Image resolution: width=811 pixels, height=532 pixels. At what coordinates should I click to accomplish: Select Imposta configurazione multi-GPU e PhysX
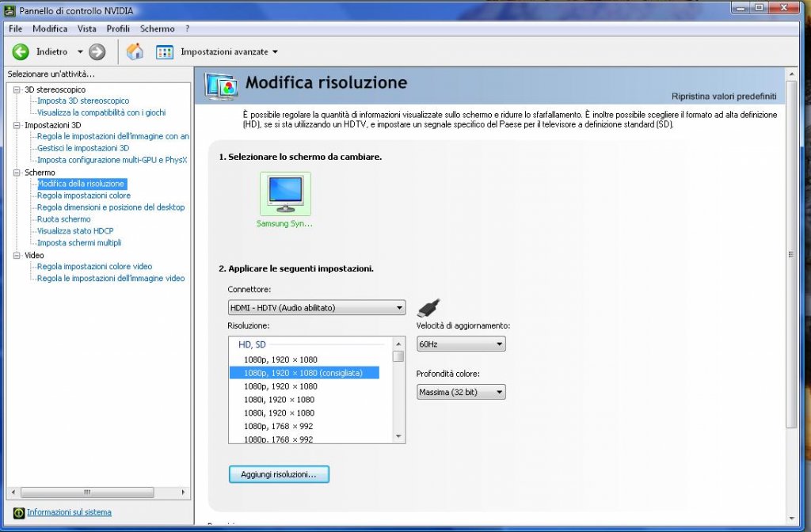(x=112, y=160)
